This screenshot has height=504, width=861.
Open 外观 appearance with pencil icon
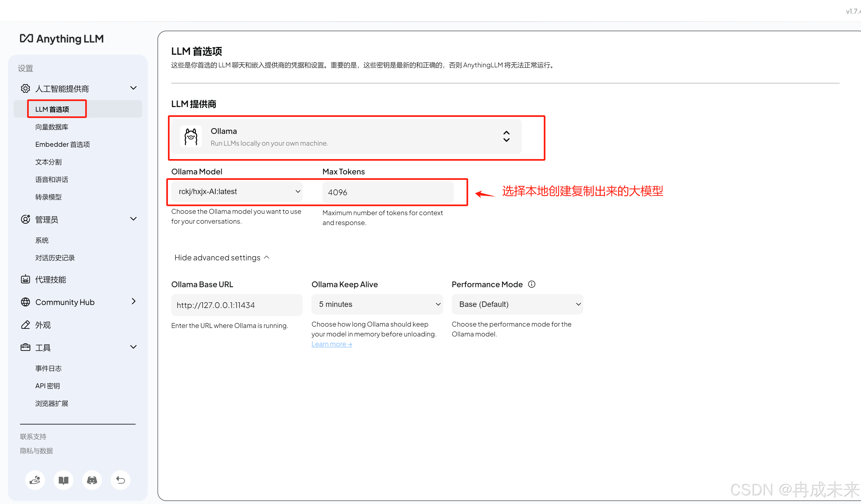click(x=43, y=325)
